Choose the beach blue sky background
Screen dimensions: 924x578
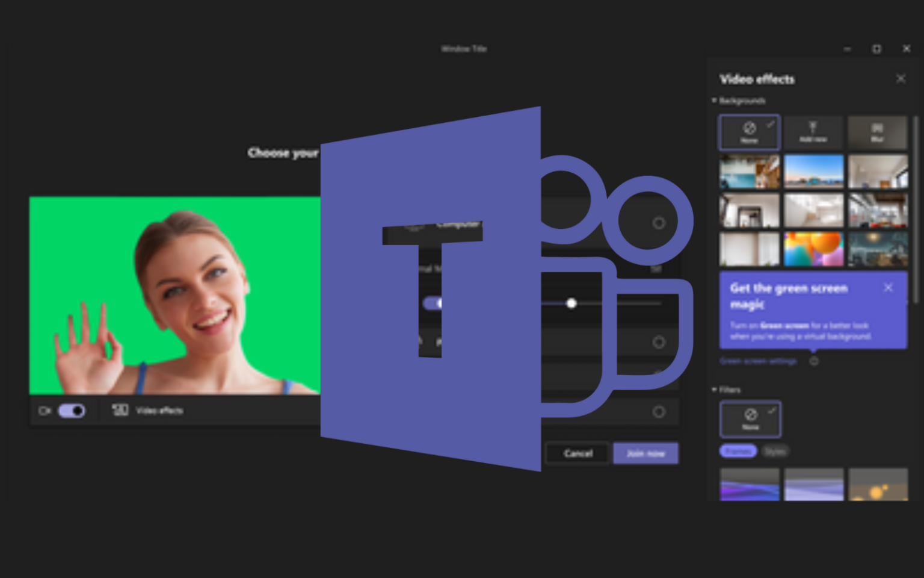click(813, 172)
